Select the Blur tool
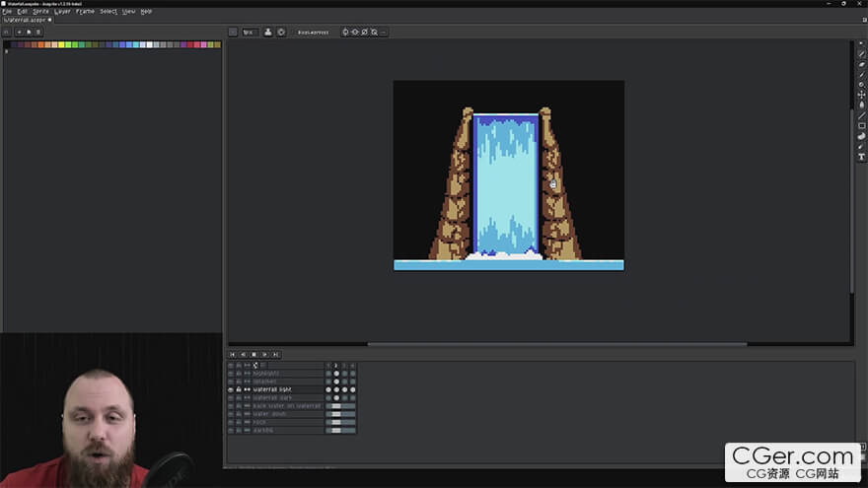This screenshot has width=868, height=488. click(861, 147)
